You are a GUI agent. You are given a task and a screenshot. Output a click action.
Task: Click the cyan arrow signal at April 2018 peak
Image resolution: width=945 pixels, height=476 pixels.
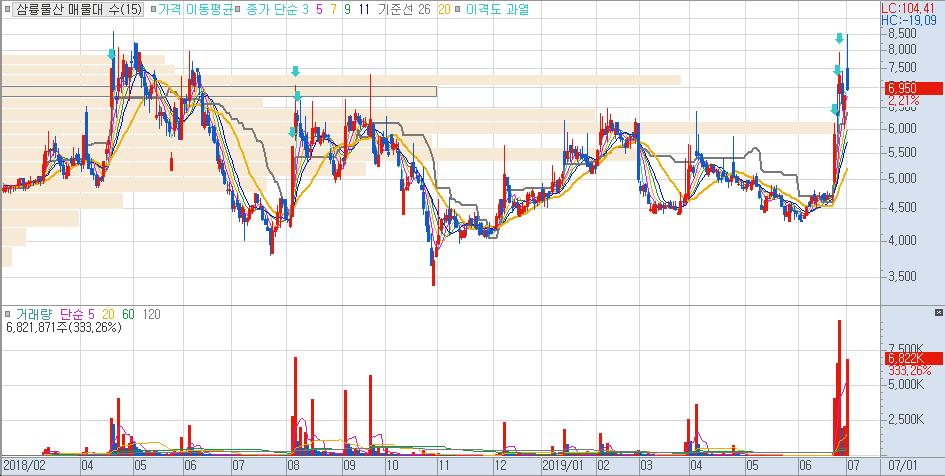pos(111,55)
